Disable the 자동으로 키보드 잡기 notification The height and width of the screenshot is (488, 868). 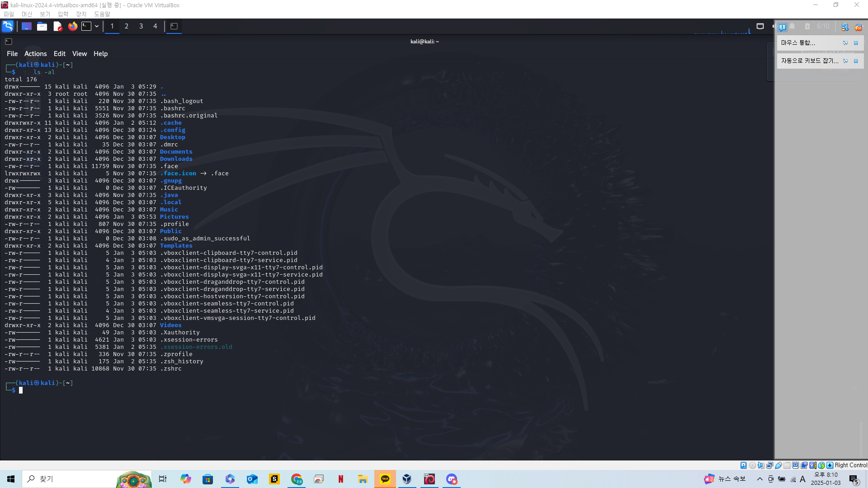845,61
